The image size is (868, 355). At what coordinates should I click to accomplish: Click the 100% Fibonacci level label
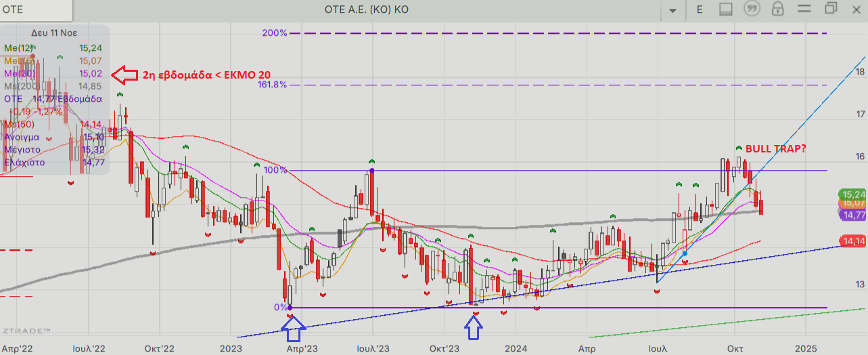click(x=275, y=169)
